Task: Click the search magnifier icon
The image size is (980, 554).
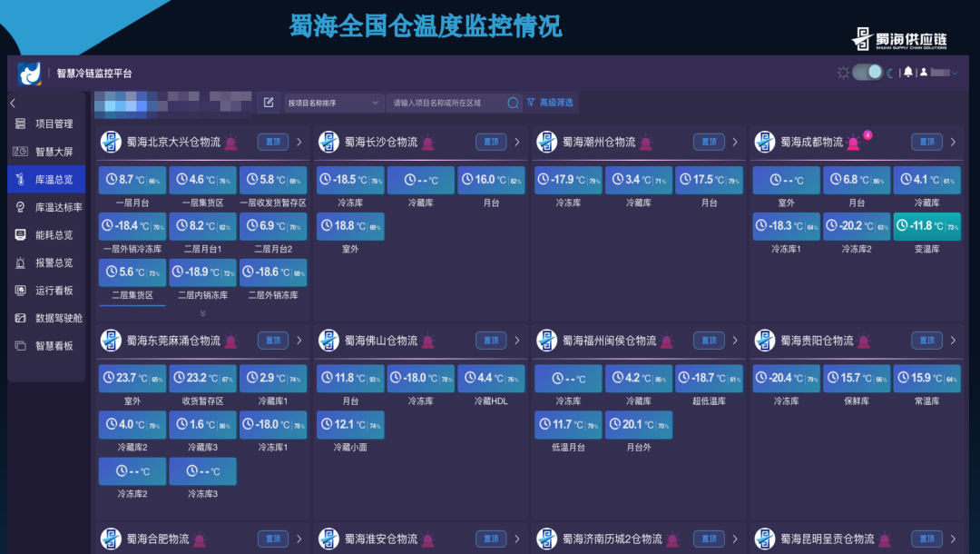Action: [x=513, y=103]
